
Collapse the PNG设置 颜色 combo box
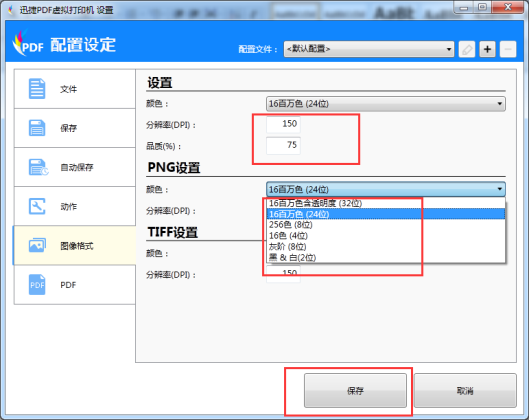click(386, 189)
